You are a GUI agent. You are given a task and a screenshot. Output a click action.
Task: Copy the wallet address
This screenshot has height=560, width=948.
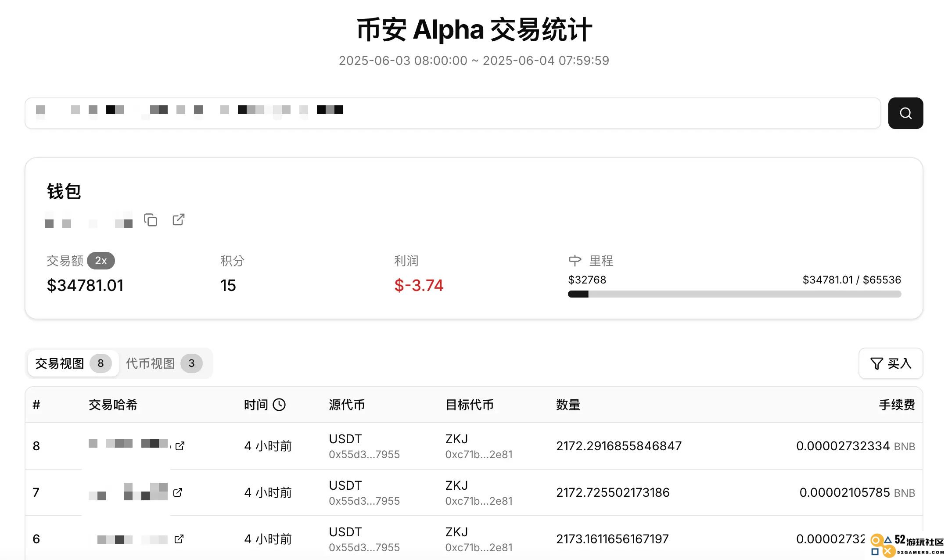coord(151,220)
